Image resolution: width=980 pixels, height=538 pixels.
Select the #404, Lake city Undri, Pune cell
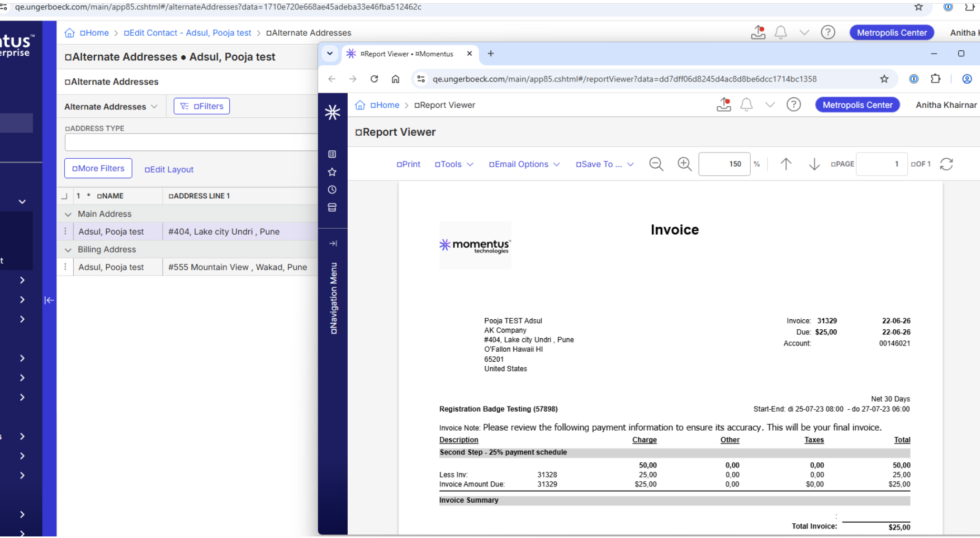point(240,231)
